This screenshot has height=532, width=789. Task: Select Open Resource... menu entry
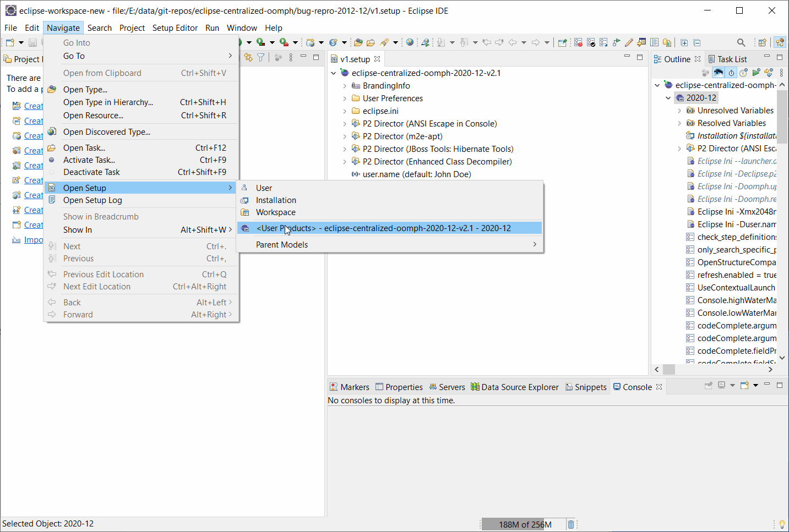point(142,115)
